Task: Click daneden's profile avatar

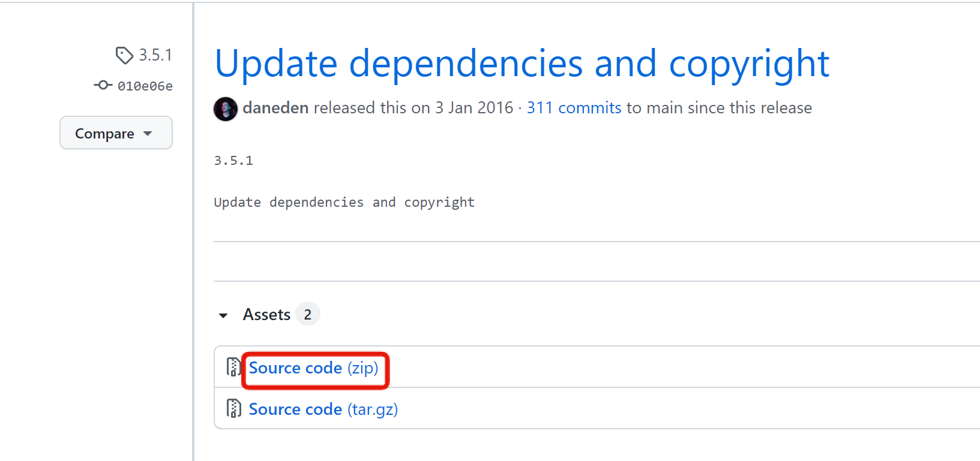Action: [226, 109]
